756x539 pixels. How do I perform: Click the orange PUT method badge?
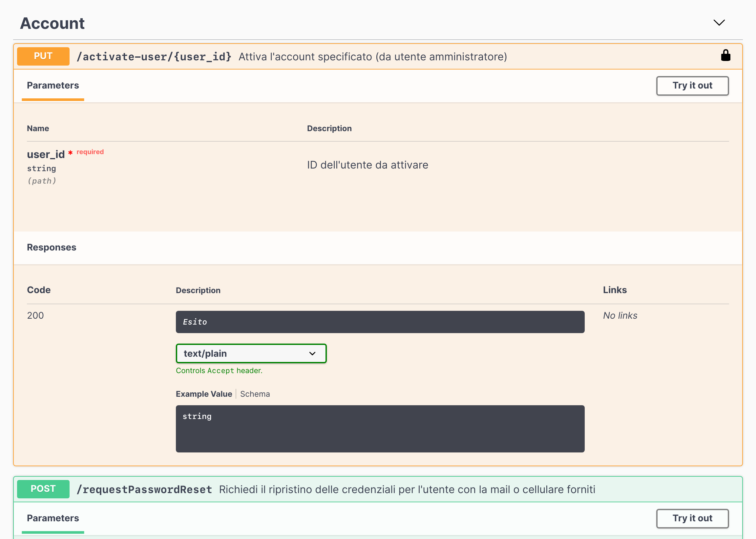pos(43,56)
